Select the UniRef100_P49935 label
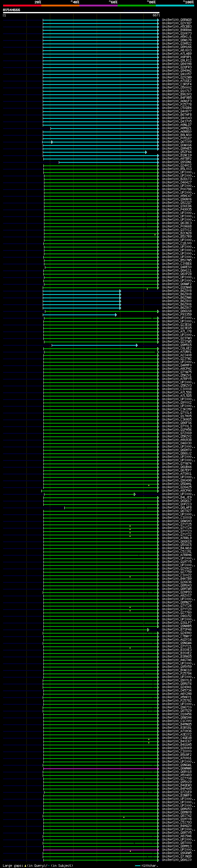The height and width of the screenshot is (868, 197). coord(177,210)
